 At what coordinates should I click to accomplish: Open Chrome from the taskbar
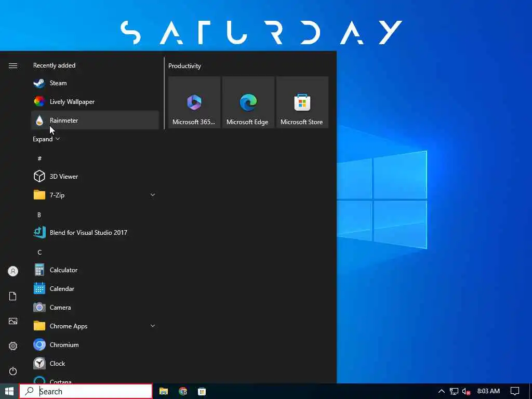click(183, 391)
